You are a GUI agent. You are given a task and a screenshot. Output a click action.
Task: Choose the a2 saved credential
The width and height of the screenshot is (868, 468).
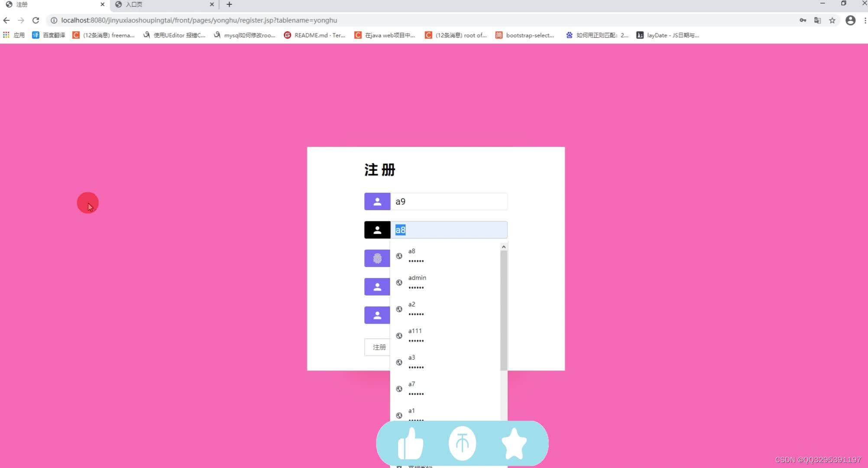click(x=445, y=309)
